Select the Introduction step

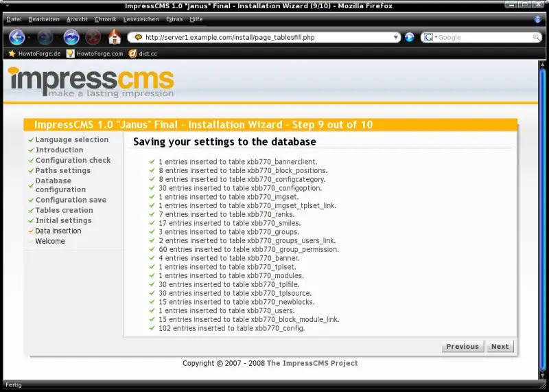[x=59, y=150]
